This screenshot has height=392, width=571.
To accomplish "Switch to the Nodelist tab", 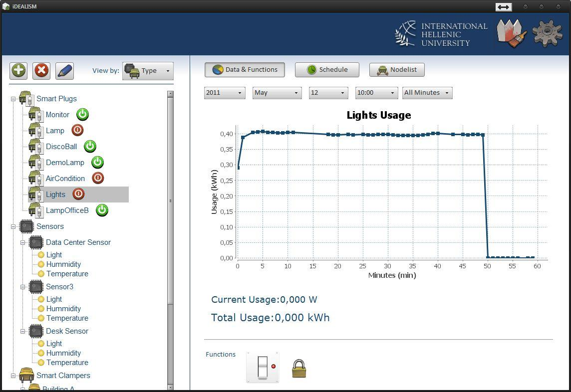I will coord(397,69).
